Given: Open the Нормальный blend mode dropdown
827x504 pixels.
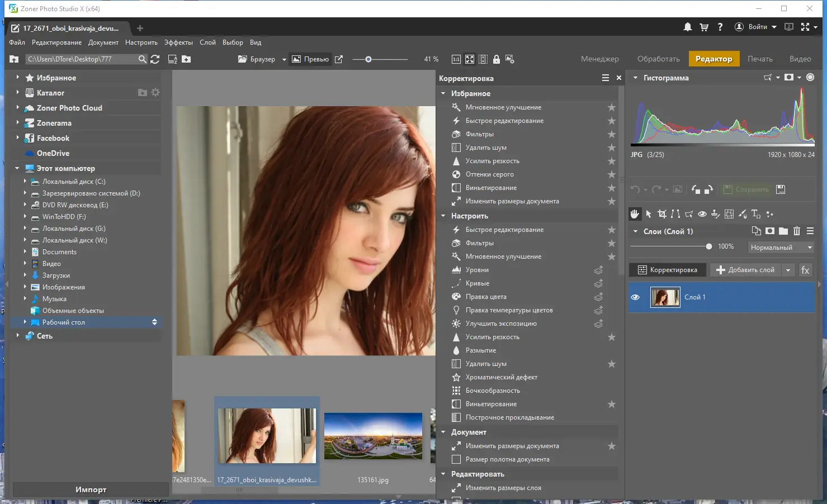Looking at the screenshot, I should [781, 247].
